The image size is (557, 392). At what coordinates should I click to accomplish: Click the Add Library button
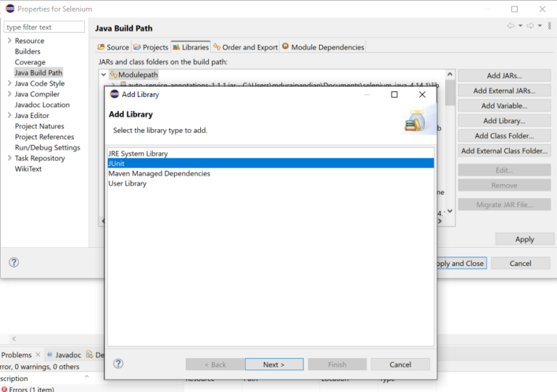[x=504, y=121]
